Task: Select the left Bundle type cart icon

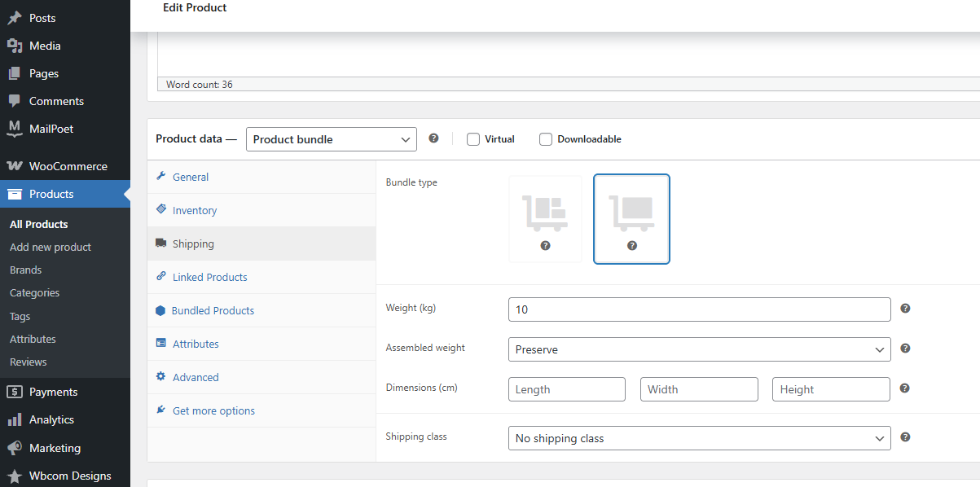Action: [x=544, y=218]
